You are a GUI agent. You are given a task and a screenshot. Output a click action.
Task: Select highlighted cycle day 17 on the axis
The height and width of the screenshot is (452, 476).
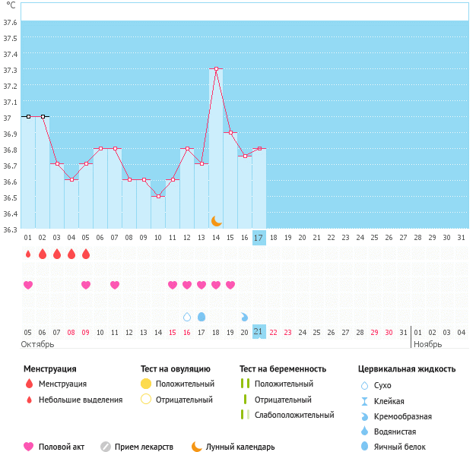point(259,238)
